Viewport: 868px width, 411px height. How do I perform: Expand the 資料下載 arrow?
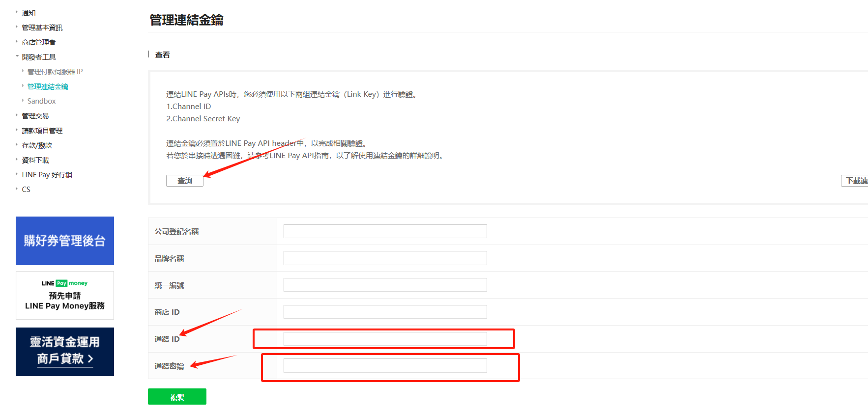(17, 160)
